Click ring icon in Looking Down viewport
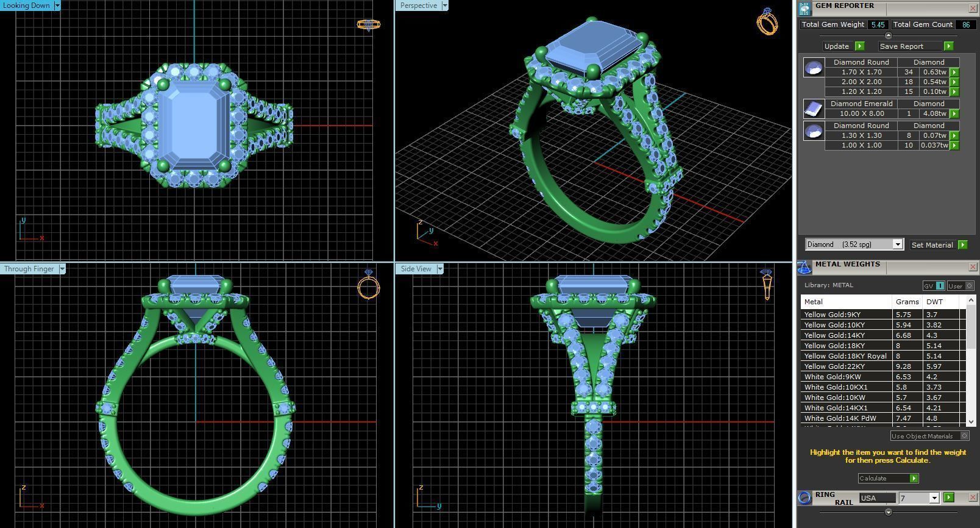Viewport: 980px width, 528px height. [x=368, y=24]
